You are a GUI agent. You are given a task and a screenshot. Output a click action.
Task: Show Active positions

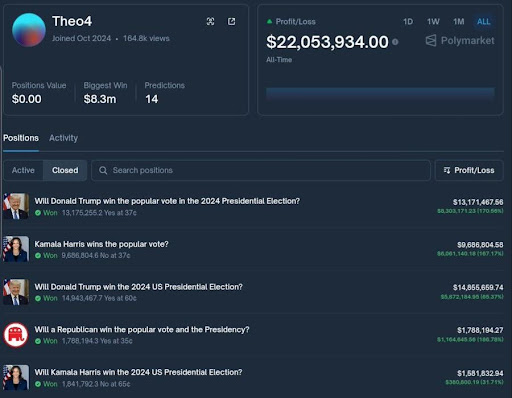23,170
